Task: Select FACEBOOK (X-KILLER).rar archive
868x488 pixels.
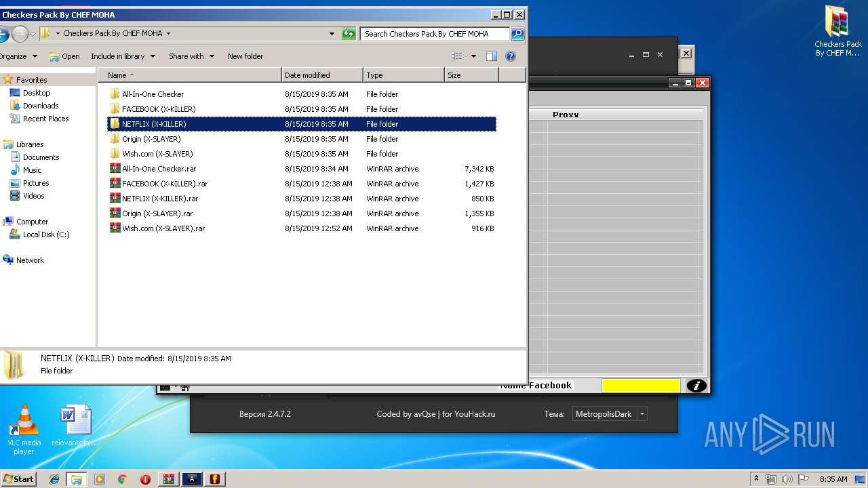Action: tap(164, 184)
